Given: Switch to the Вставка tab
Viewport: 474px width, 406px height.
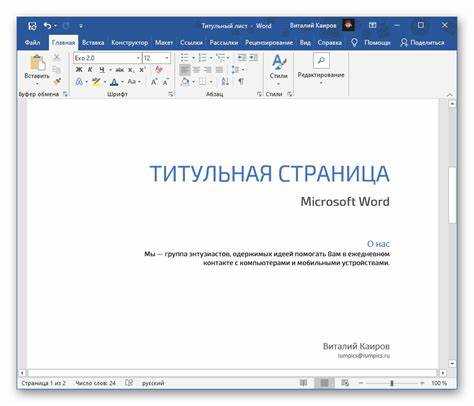Looking at the screenshot, I should 93,43.
